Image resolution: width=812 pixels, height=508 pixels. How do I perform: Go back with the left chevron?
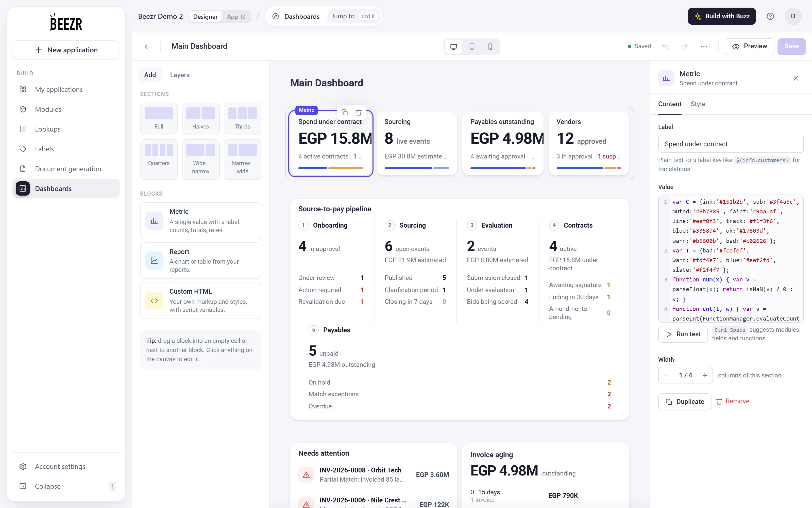[146, 46]
